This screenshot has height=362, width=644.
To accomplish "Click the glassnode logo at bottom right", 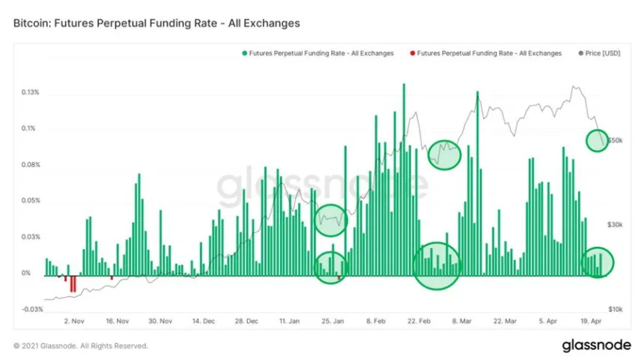I will [595, 346].
